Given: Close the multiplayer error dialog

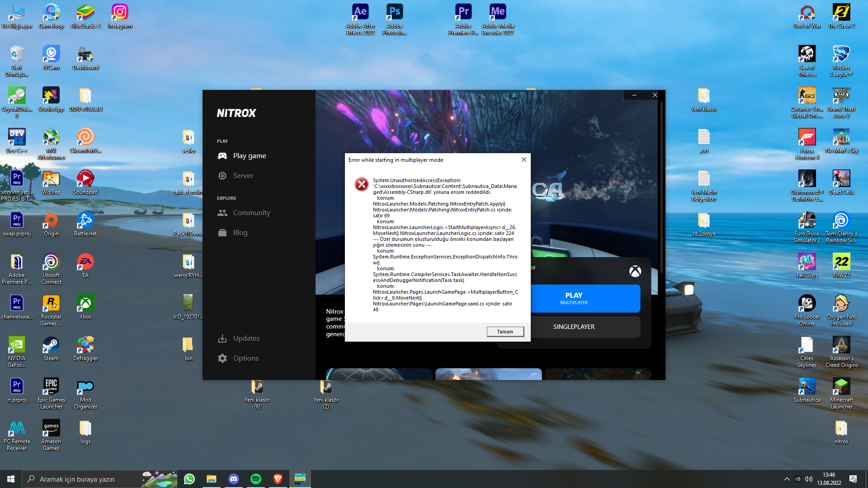Looking at the screenshot, I should (524, 160).
